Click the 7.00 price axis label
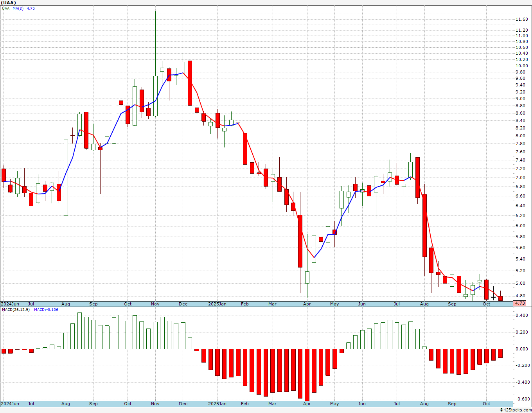 coord(520,178)
